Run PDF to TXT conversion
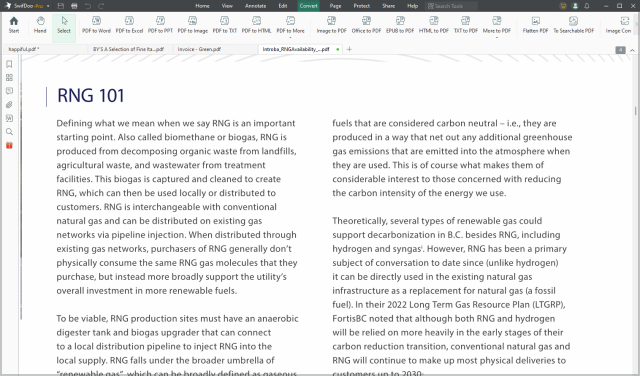 [225, 25]
